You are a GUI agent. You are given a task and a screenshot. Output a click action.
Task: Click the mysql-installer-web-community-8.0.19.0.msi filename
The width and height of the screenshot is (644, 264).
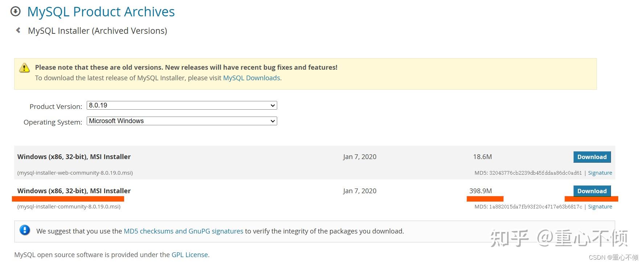75,173
